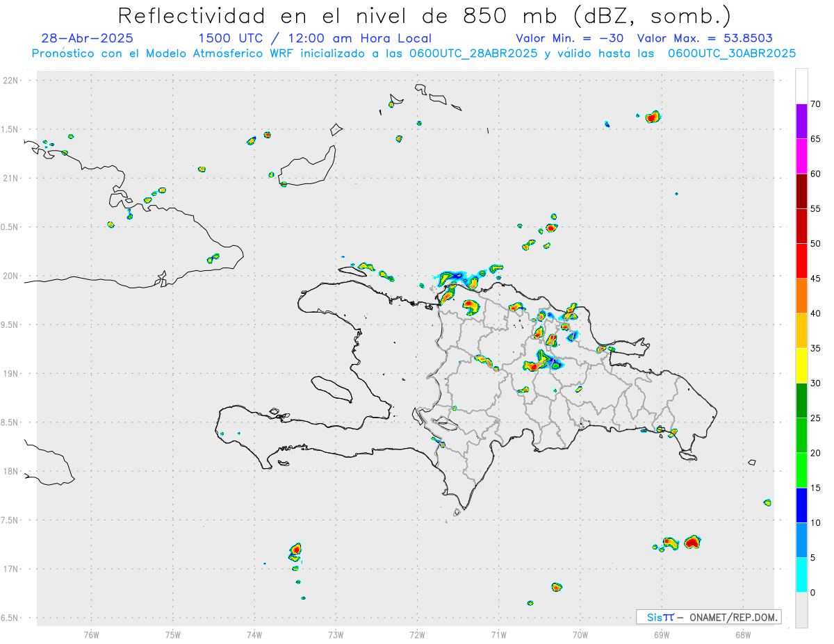Click the '22N' latitude axis label
Viewport: 834px width, 644px height.
click(x=12, y=81)
